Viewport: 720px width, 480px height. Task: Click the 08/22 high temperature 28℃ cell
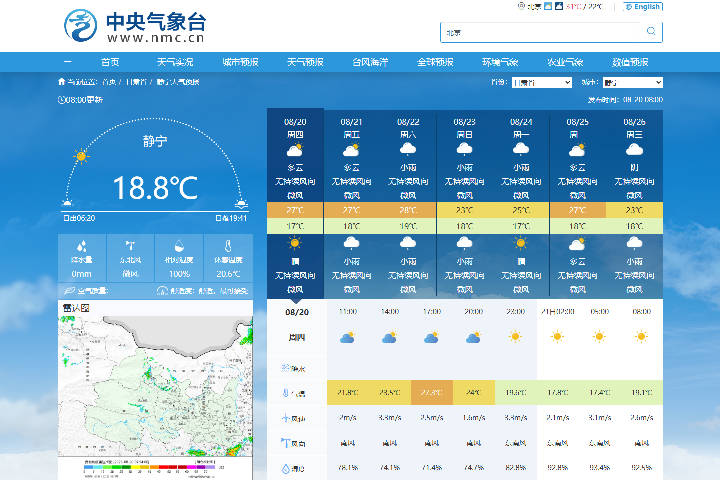click(x=408, y=210)
